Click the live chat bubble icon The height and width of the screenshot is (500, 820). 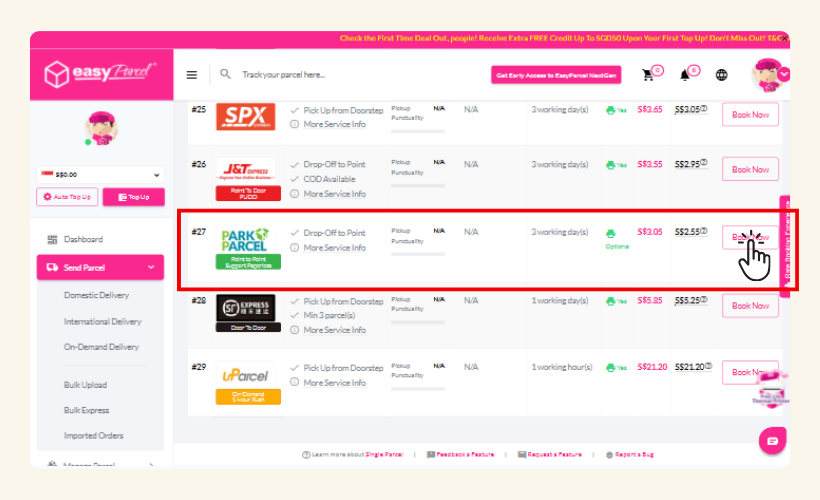(x=771, y=440)
